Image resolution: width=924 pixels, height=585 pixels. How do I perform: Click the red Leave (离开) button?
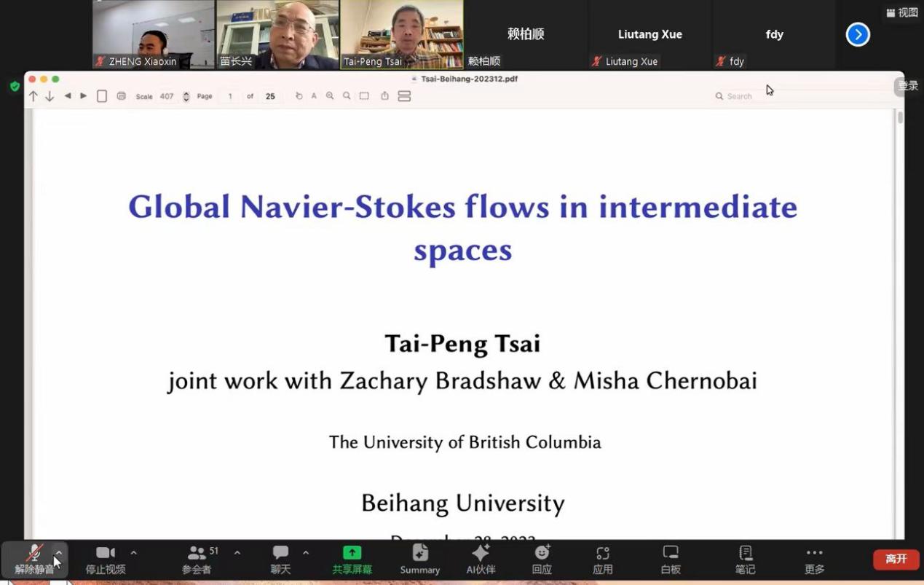(x=896, y=559)
